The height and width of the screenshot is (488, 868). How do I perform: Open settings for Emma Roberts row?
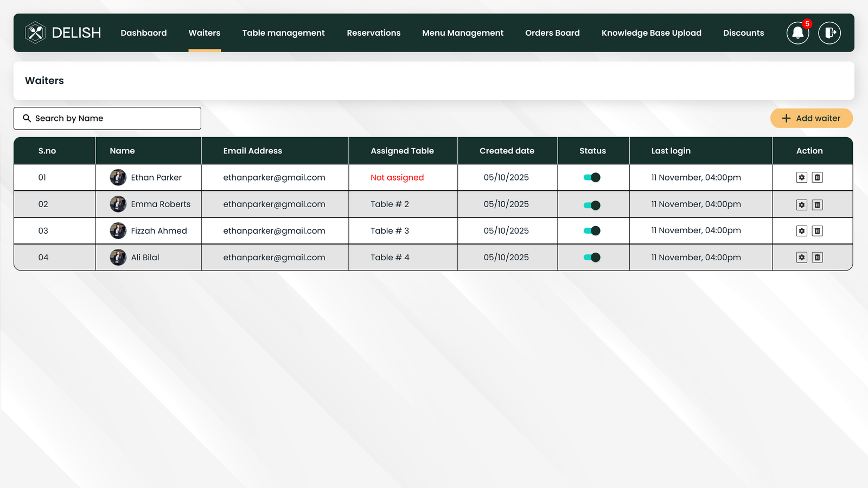pyautogui.click(x=802, y=205)
